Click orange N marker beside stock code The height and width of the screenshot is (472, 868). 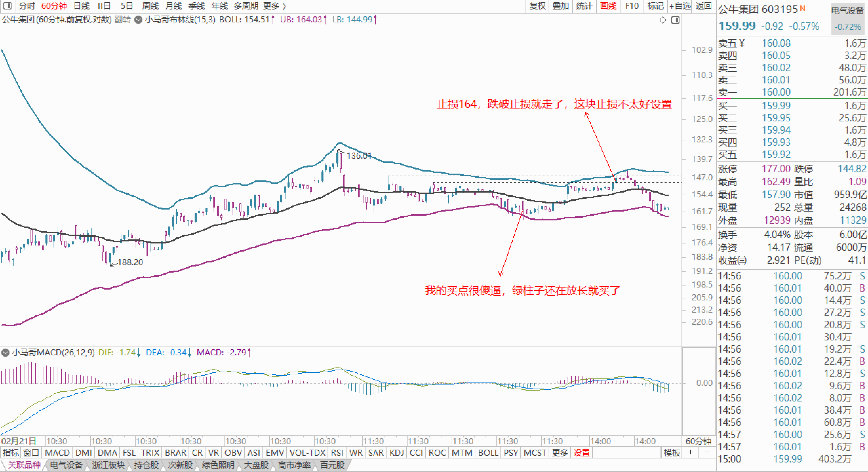[x=803, y=8]
